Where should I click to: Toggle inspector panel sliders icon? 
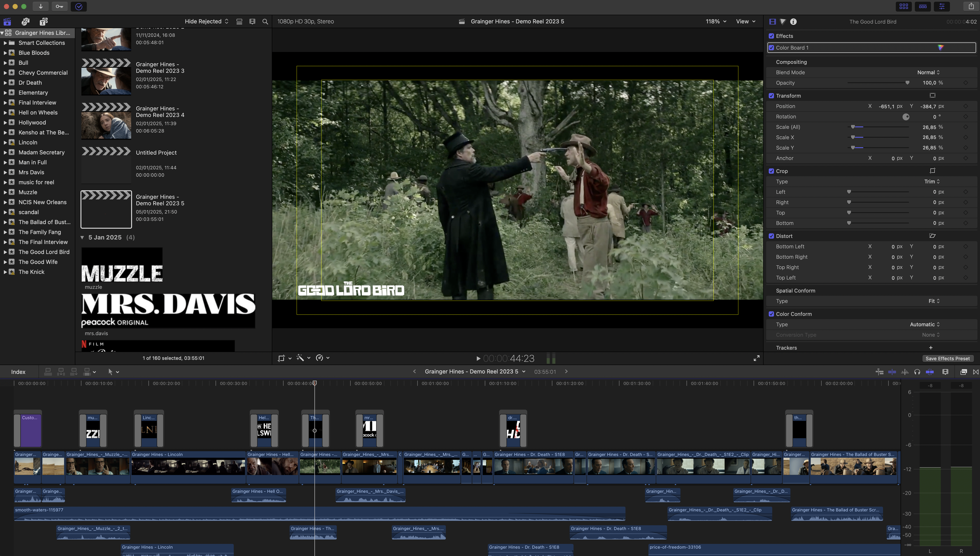942,6
